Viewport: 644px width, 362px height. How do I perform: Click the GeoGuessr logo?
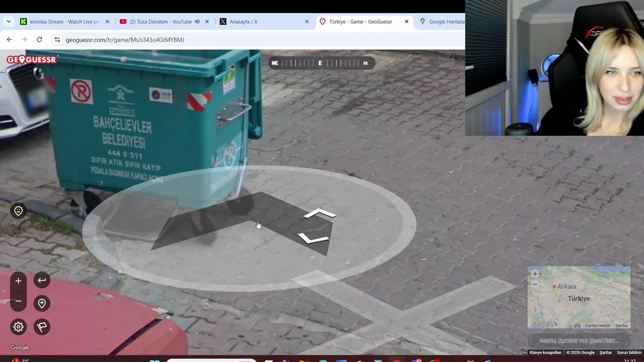31,60
